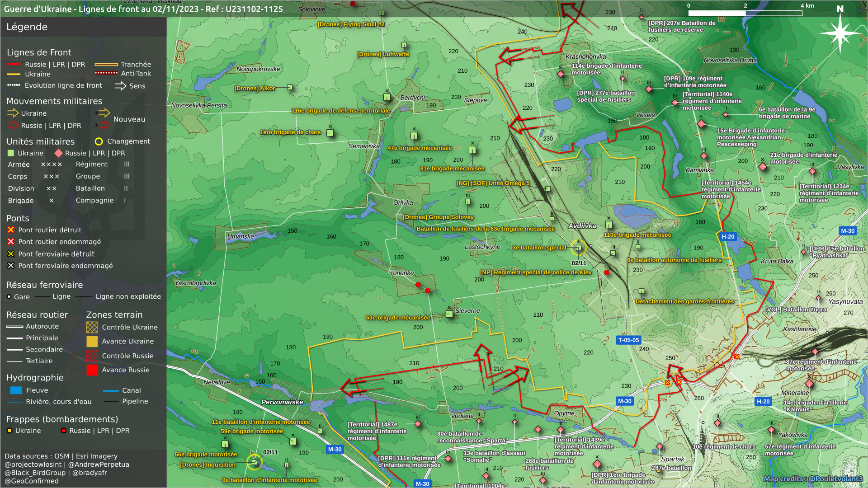The height and width of the screenshot is (488, 868).
Task: Click the [DPR] 109e régiment red diamond marker
Action: coord(649,89)
